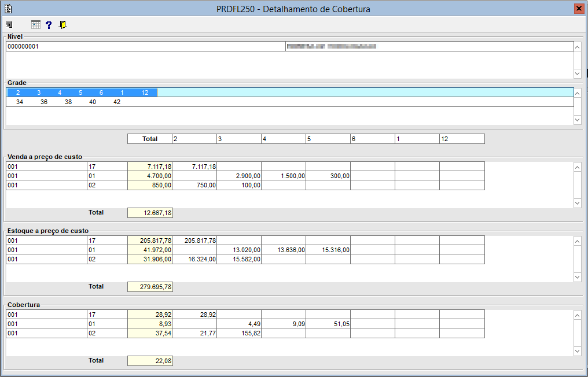The height and width of the screenshot is (377, 588).
Task: Exit using the yellow door icon
Action: [63, 25]
